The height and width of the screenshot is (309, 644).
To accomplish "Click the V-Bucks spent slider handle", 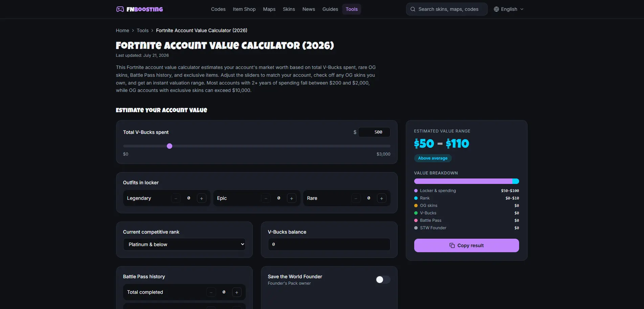I will 170,146.
